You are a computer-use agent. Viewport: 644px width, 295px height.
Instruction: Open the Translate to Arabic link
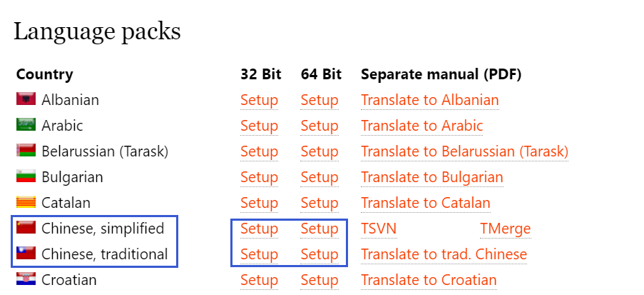point(421,126)
